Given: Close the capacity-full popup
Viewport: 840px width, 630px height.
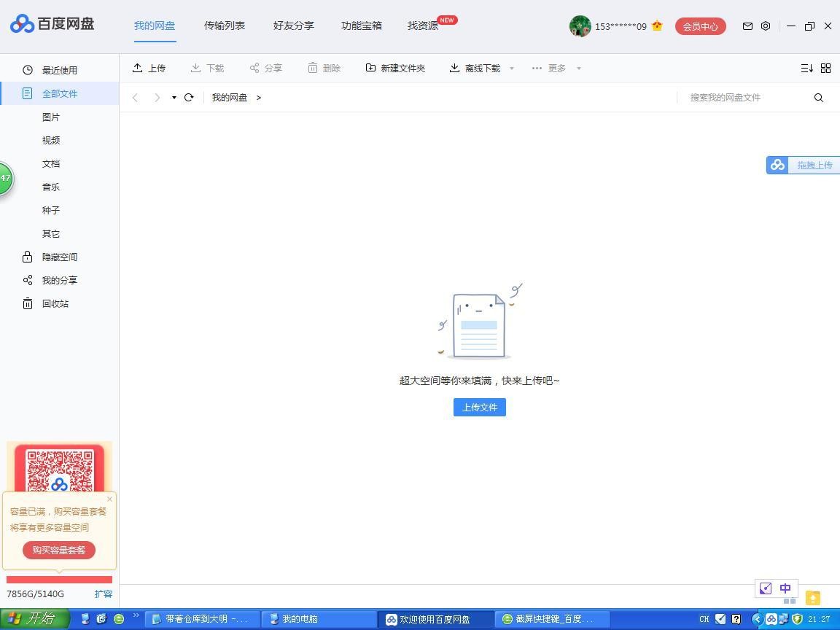Looking at the screenshot, I should coord(109,499).
